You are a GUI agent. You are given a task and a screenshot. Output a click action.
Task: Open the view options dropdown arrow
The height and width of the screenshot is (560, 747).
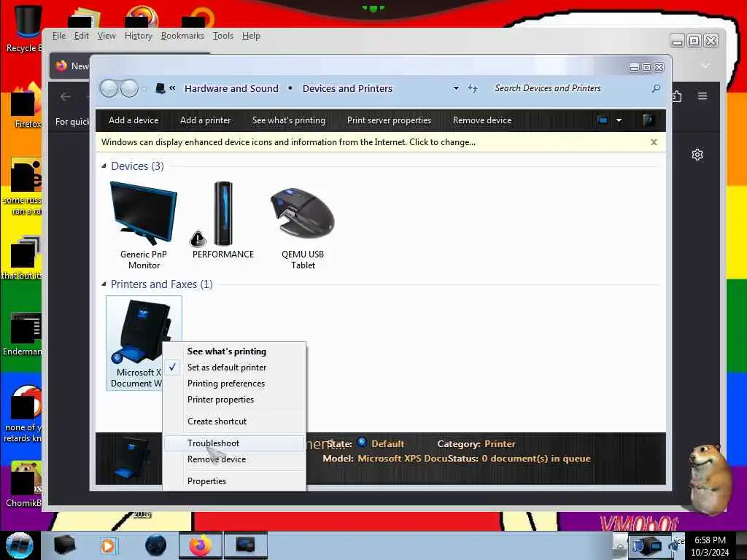coord(619,120)
